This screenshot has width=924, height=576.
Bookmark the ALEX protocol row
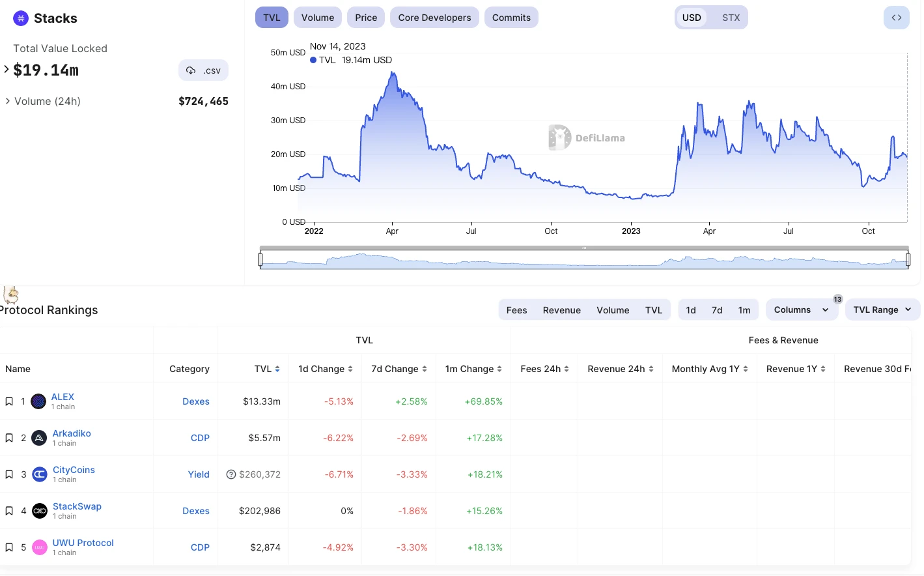coord(9,401)
